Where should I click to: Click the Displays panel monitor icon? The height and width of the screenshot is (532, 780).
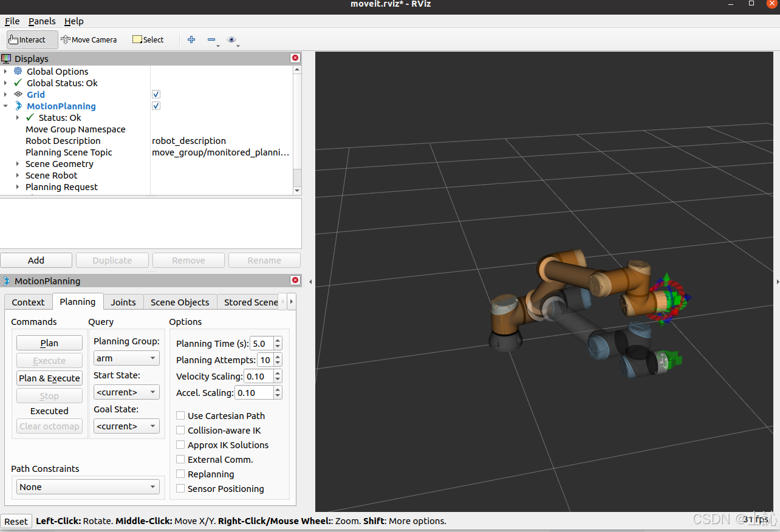(7, 58)
